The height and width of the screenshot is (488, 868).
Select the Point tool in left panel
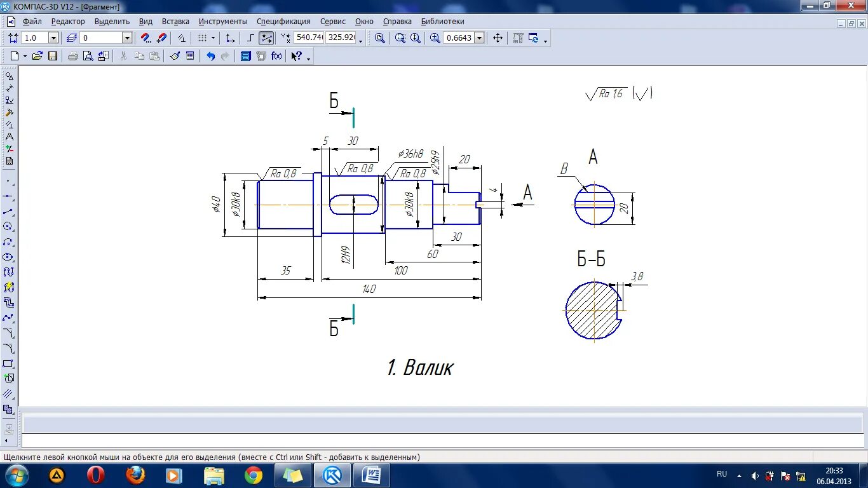(8, 182)
